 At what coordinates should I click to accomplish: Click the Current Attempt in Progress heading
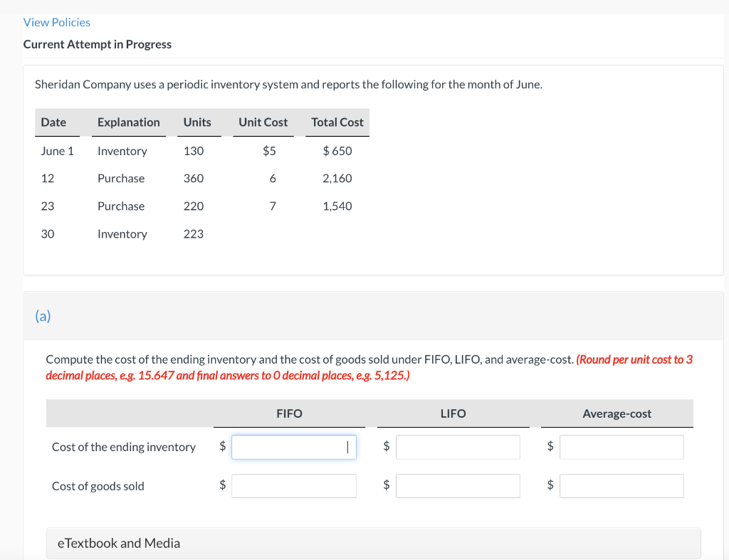pyautogui.click(x=97, y=44)
